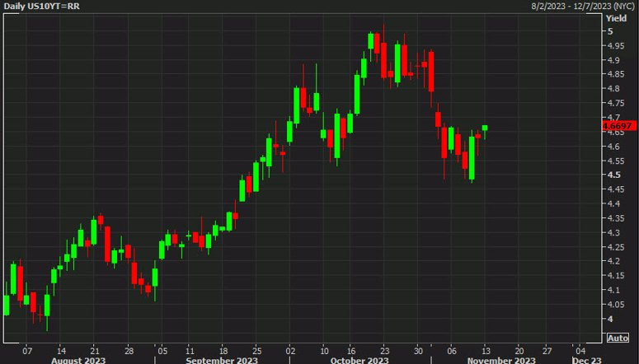Select the Dec 23 month label
639x364 pixels.
pos(586,359)
